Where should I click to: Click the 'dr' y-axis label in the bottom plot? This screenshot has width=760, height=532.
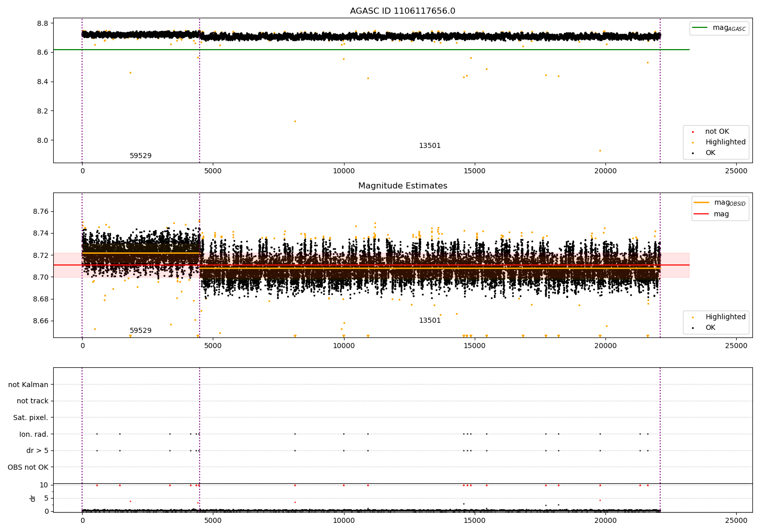[x=33, y=498]
